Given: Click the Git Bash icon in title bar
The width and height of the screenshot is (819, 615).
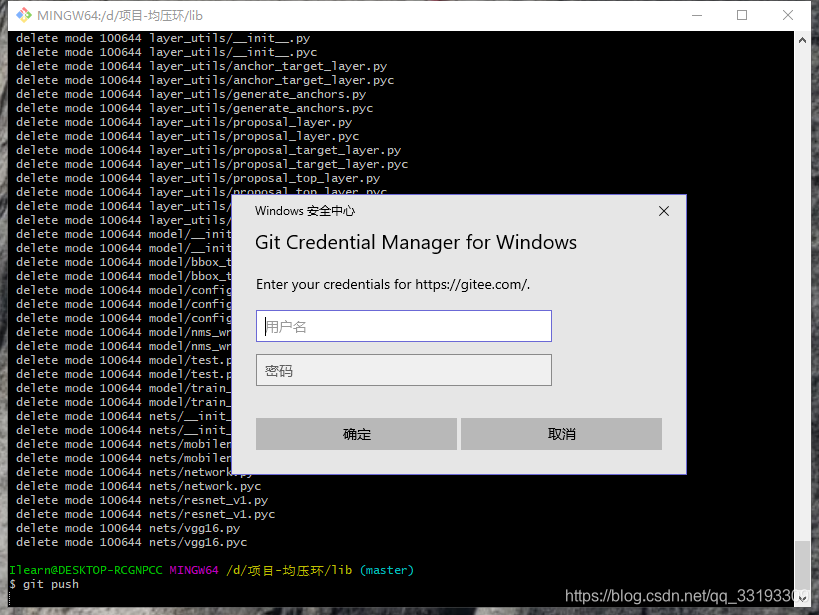Looking at the screenshot, I should (x=24, y=15).
